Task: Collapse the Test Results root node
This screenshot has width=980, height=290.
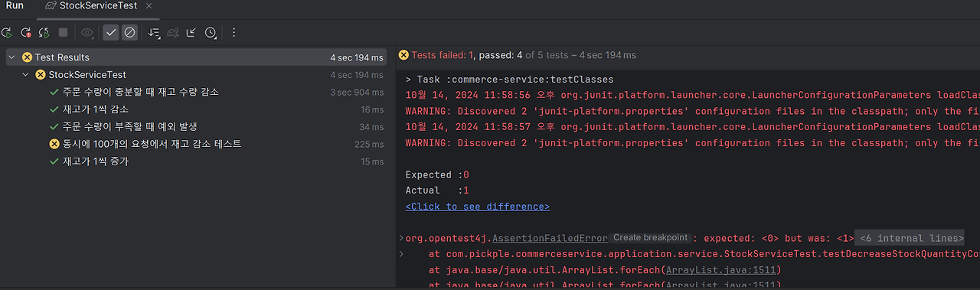Action: pyautogui.click(x=11, y=57)
